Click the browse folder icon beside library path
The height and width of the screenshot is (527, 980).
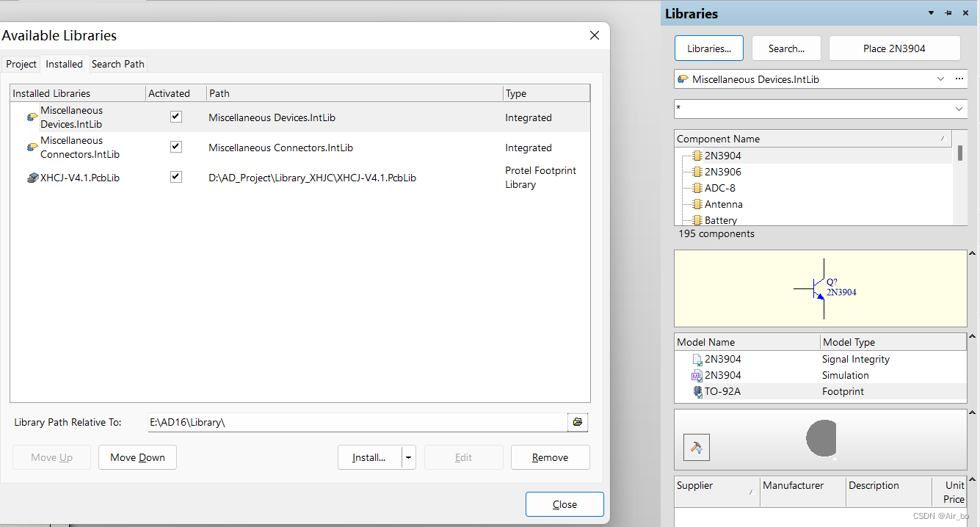[578, 422]
